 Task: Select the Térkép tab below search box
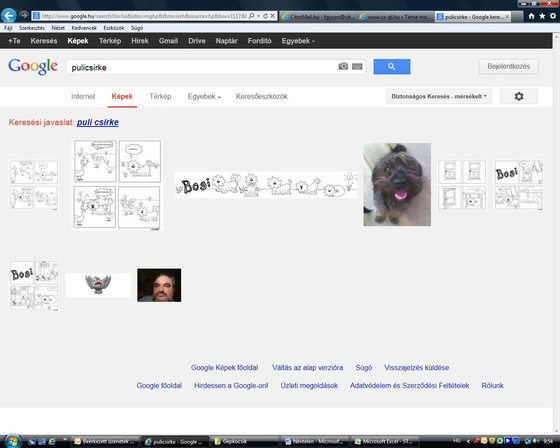[x=160, y=96]
